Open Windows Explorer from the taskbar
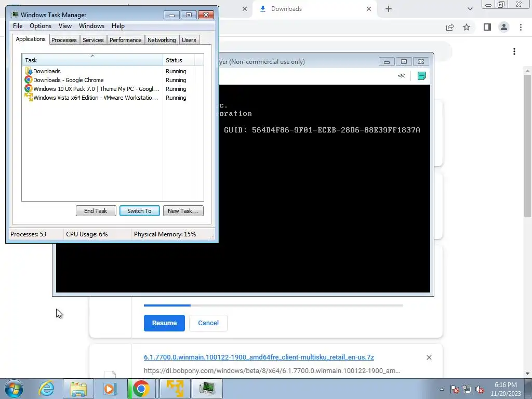 tap(78, 389)
